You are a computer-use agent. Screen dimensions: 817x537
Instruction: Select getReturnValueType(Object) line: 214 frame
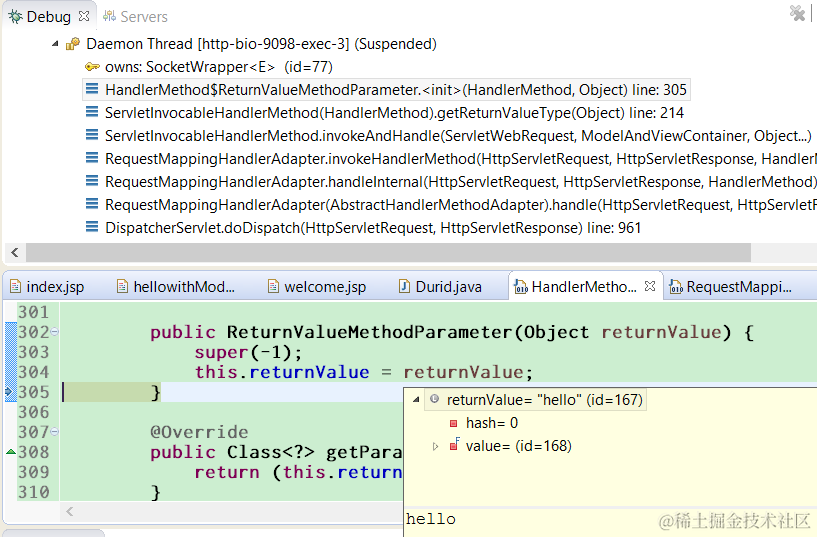394,113
